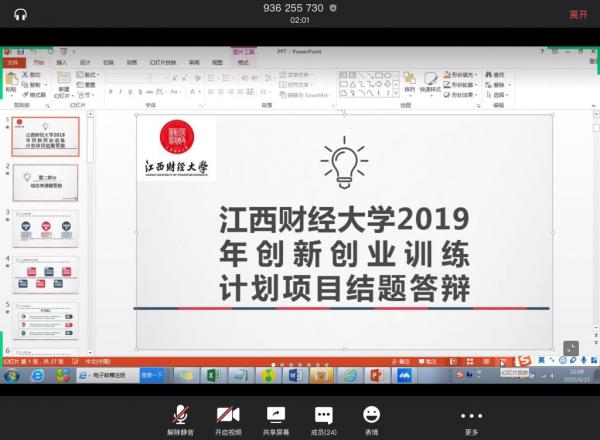This screenshot has width=600, height=440.
Task: Toggle the 备注 Notes pane in status bar
Action: click(x=401, y=361)
